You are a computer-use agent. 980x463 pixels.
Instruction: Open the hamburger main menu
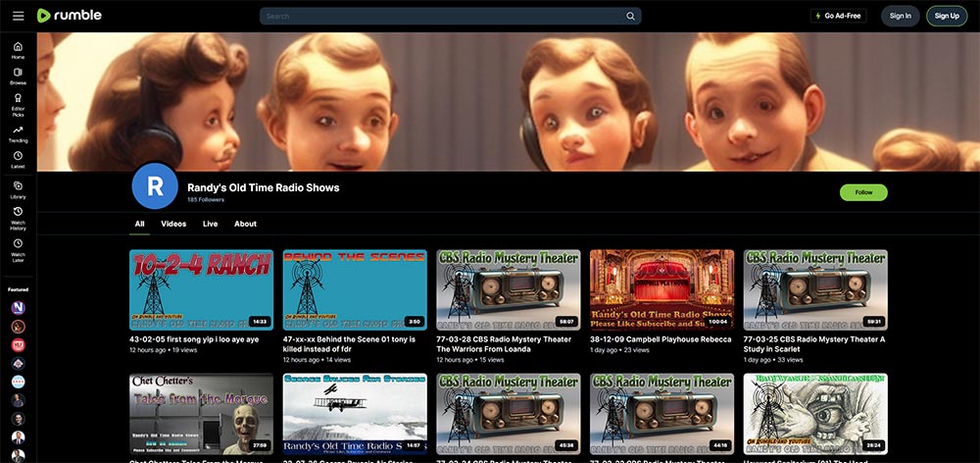(18, 16)
